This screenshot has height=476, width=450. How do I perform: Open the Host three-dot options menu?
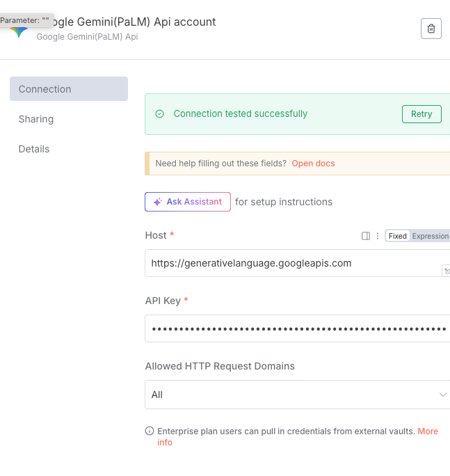[378, 236]
